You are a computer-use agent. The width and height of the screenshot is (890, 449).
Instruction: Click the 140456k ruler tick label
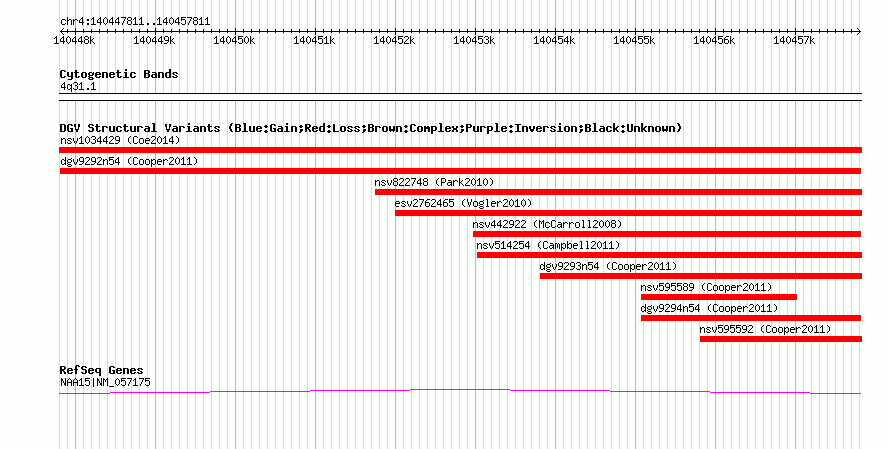point(715,40)
